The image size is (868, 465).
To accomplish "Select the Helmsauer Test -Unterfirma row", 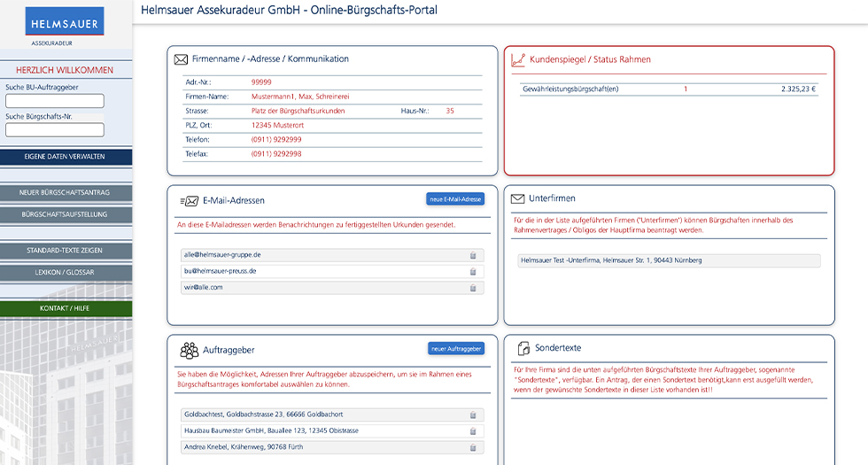I will [x=669, y=260].
